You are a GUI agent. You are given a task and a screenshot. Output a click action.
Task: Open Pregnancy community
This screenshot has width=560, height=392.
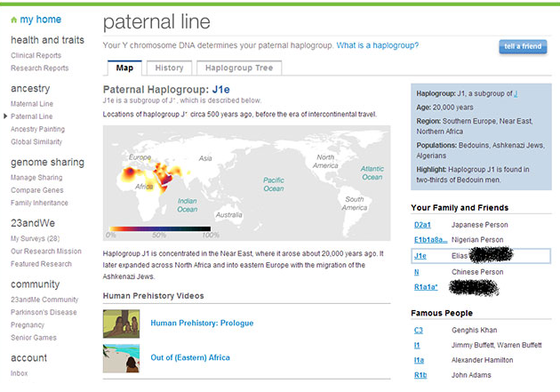[28, 324]
